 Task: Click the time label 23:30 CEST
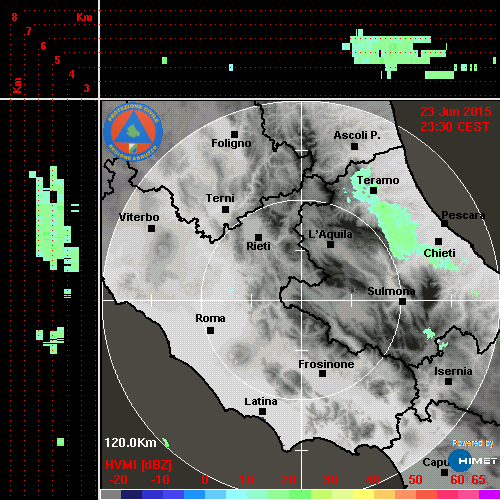455,127
